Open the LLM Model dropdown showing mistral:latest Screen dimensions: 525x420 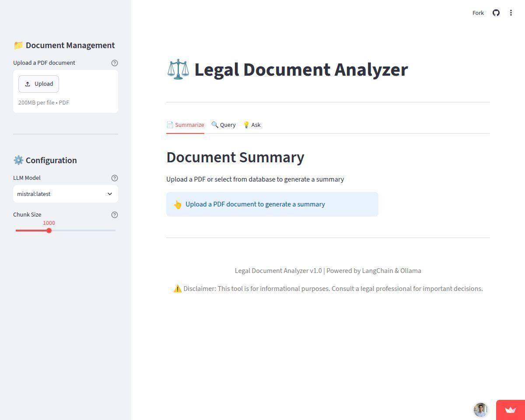point(66,194)
